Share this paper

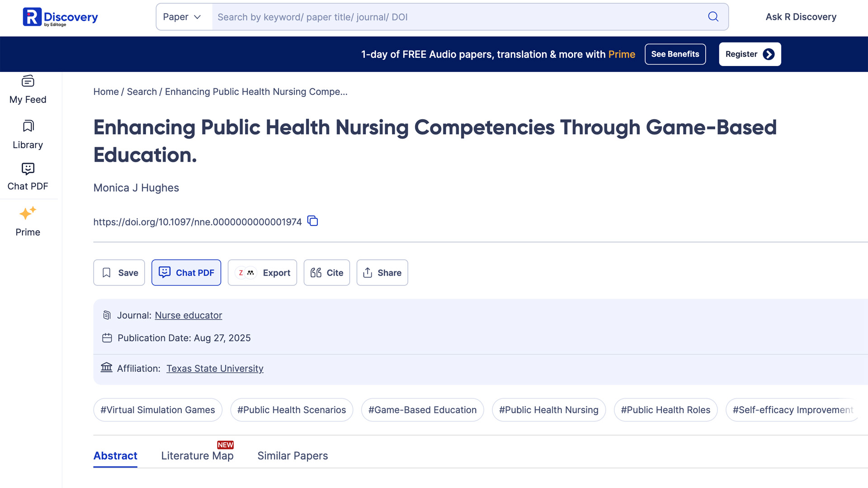(x=382, y=272)
